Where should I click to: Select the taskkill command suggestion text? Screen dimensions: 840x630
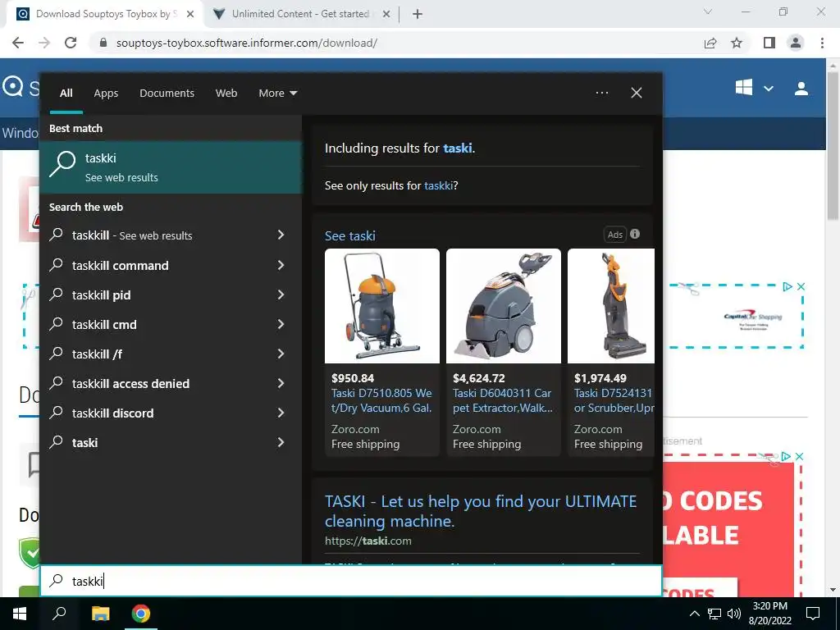click(120, 266)
